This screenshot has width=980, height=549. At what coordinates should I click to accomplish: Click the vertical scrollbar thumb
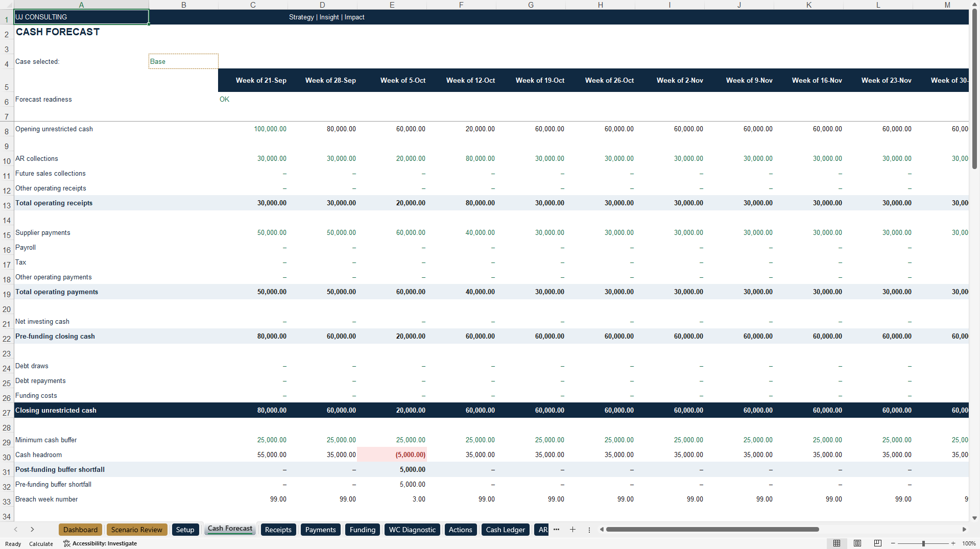pos(974,89)
